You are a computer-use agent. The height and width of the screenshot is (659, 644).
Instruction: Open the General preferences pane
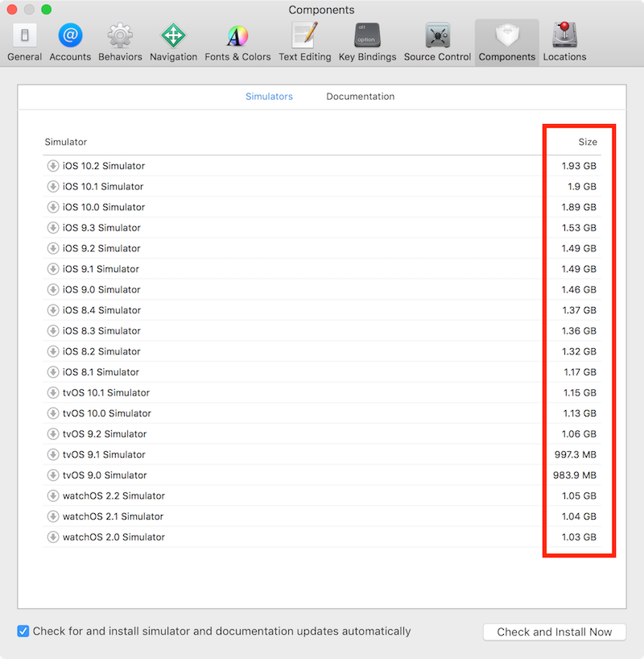[x=24, y=42]
